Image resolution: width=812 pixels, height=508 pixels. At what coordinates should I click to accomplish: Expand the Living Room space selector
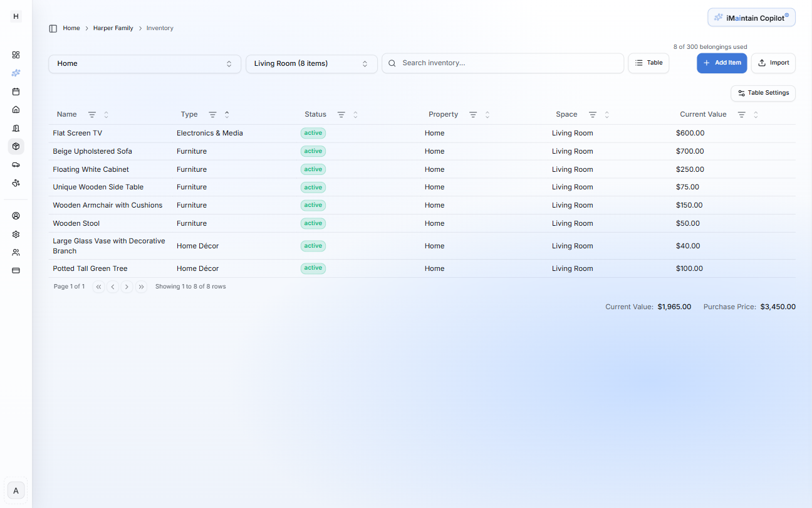pyautogui.click(x=311, y=63)
